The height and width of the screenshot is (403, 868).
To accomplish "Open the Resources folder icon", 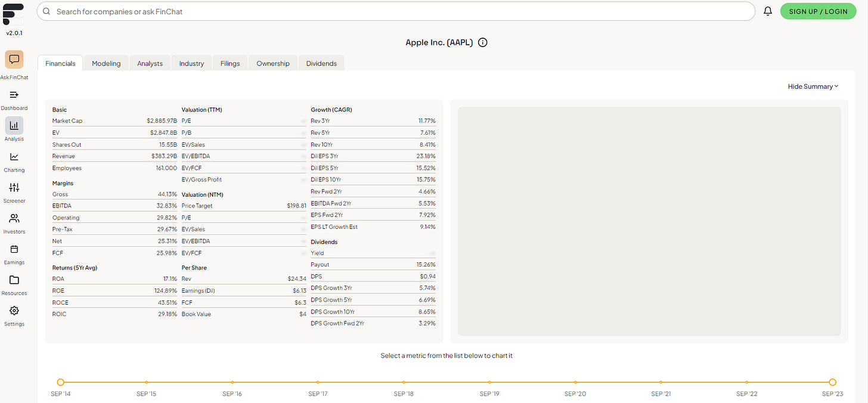I will (x=14, y=280).
